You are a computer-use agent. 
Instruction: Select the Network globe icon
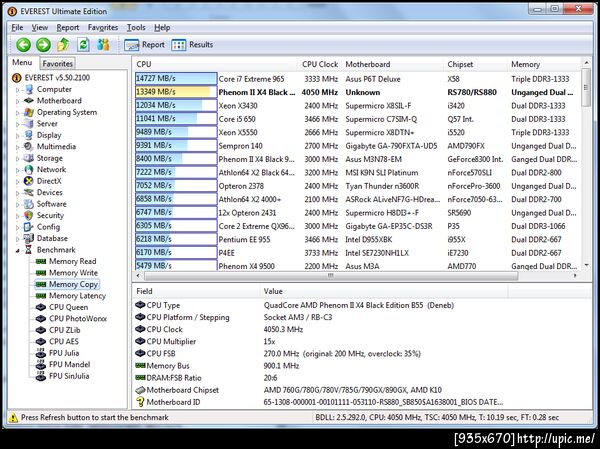tap(28, 170)
